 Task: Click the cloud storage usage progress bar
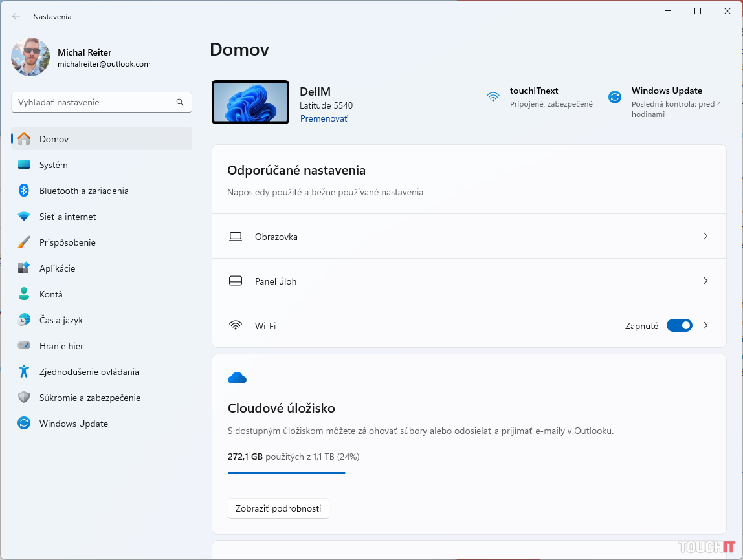tap(469, 473)
